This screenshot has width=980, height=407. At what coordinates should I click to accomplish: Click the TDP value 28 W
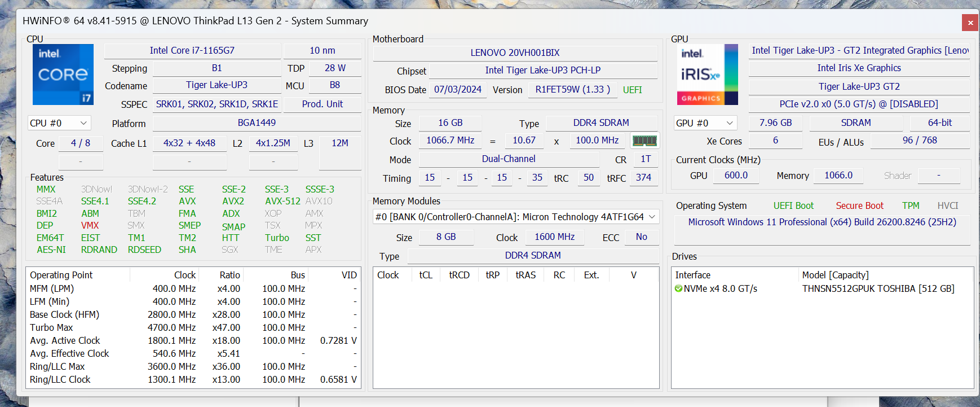pos(335,68)
